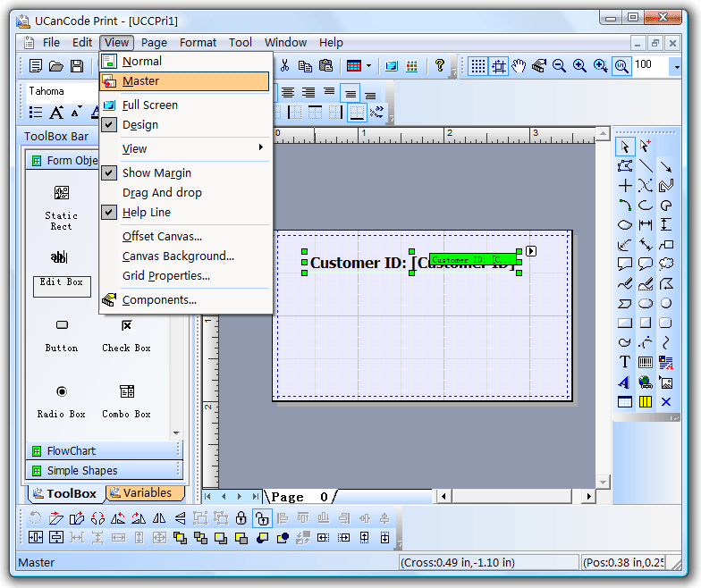
Task: Go to the last page arrow
Action: (256, 497)
